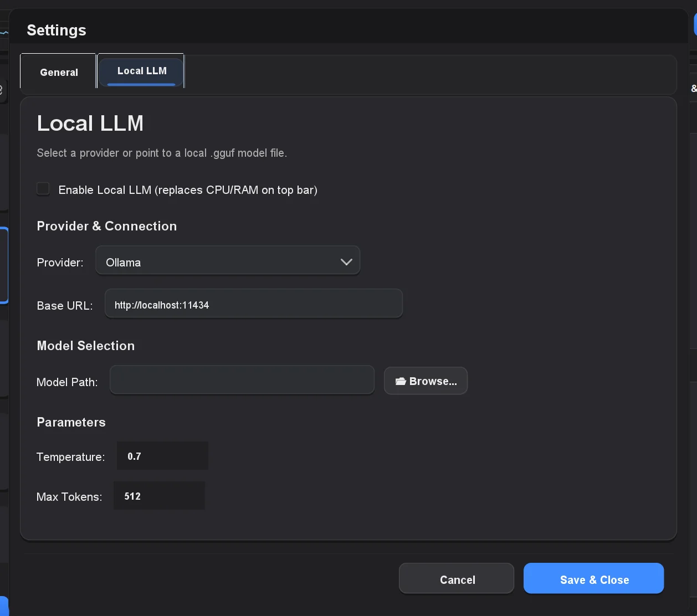Click the 'Model Selection' section heading
The image size is (697, 616).
[86, 346]
